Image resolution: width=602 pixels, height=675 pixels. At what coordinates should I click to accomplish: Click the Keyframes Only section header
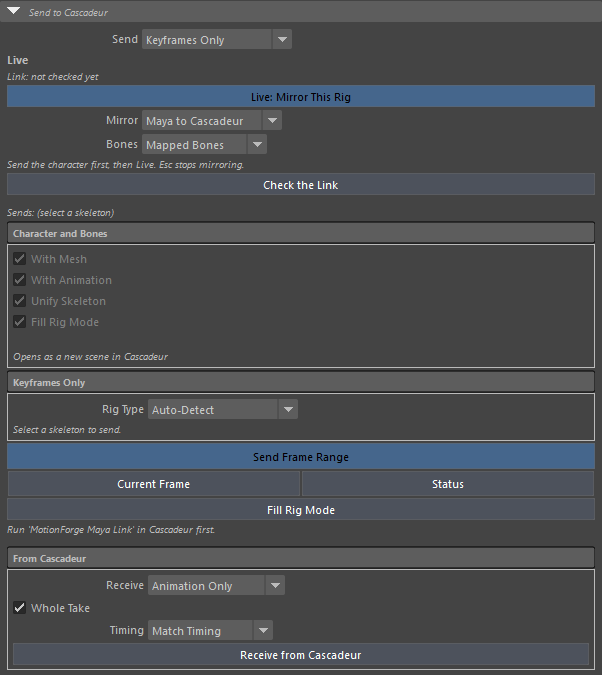(301, 382)
